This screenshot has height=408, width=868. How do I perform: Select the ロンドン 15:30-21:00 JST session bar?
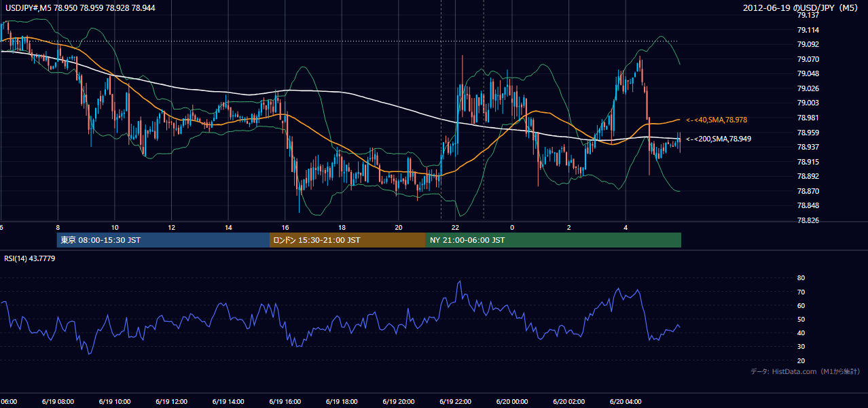(348, 240)
